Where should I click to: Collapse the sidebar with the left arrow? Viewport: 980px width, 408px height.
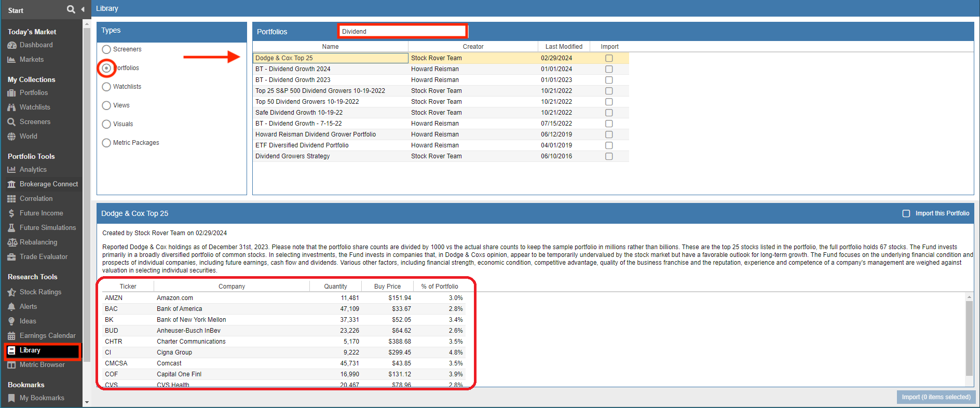(x=83, y=9)
